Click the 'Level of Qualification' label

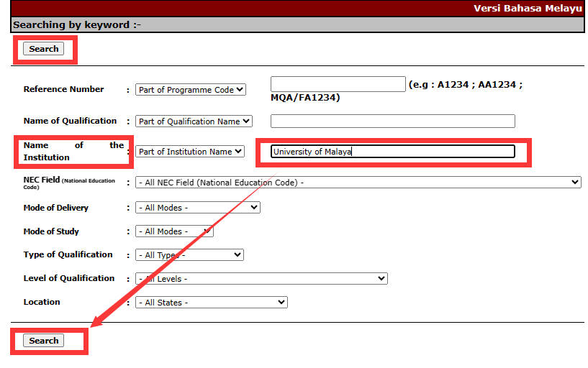point(69,278)
